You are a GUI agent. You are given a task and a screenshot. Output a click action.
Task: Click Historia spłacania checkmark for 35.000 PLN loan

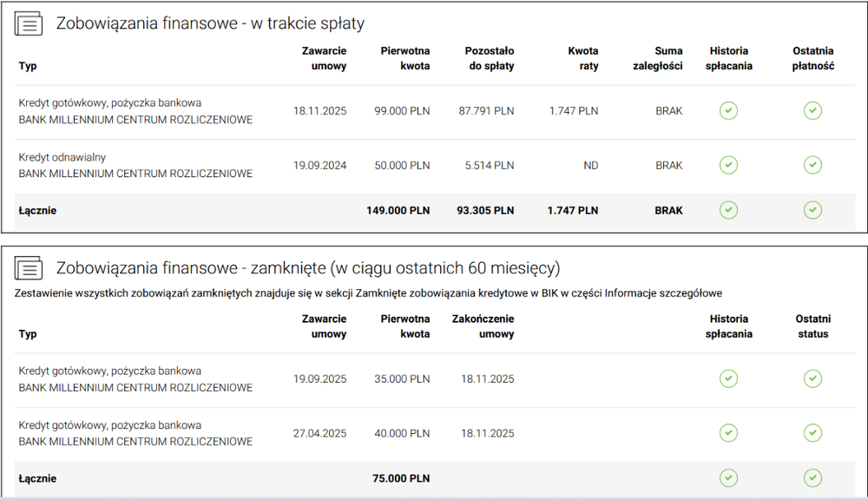click(x=728, y=379)
